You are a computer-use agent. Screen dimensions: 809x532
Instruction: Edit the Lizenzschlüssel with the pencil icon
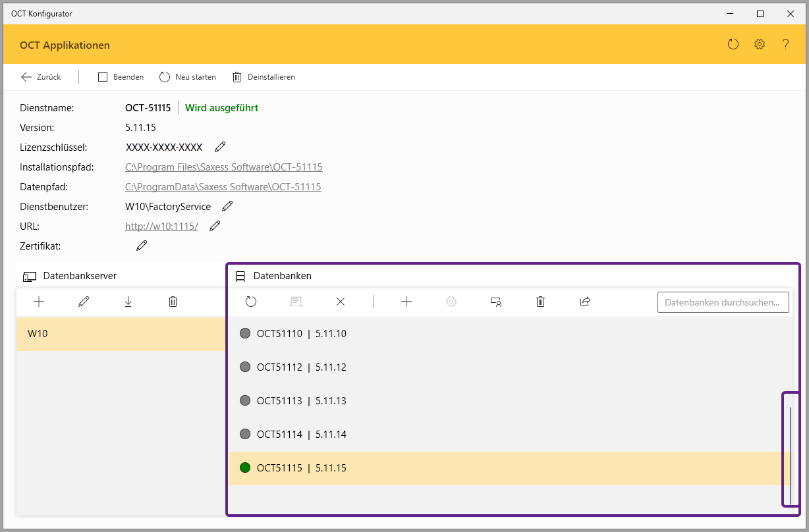tap(220, 147)
